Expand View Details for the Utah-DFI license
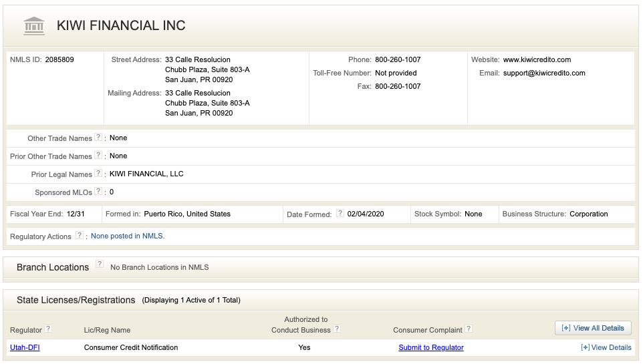Image resolution: width=643 pixels, height=364 pixels. (606, 347)
